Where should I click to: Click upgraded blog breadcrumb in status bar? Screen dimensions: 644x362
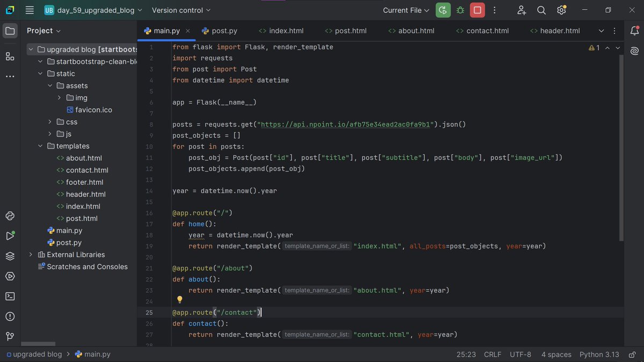pos(34,354)
